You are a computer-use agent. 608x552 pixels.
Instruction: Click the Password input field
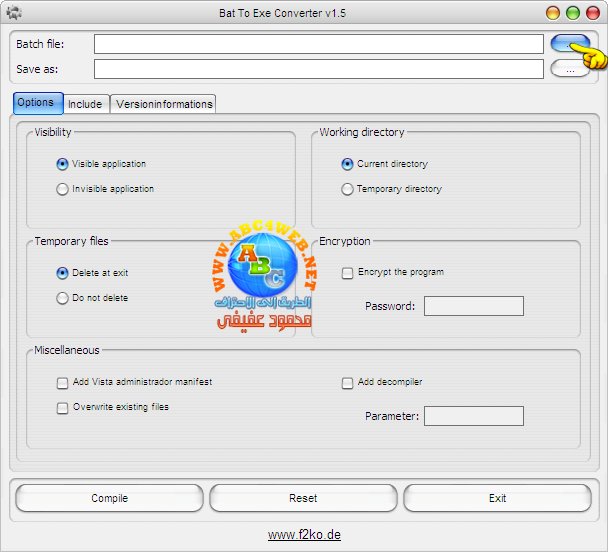(x=473, y=306)
